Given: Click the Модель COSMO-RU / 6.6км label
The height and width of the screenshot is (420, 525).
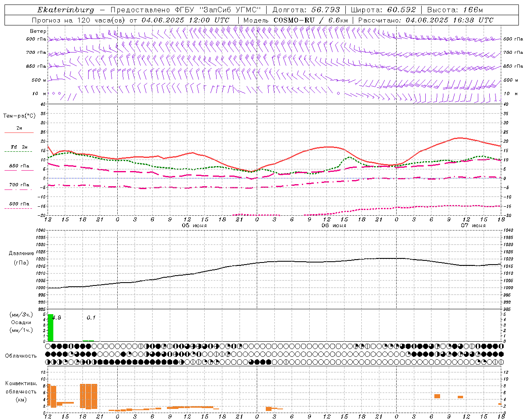Looking at the screenshot, I should 296,20.
